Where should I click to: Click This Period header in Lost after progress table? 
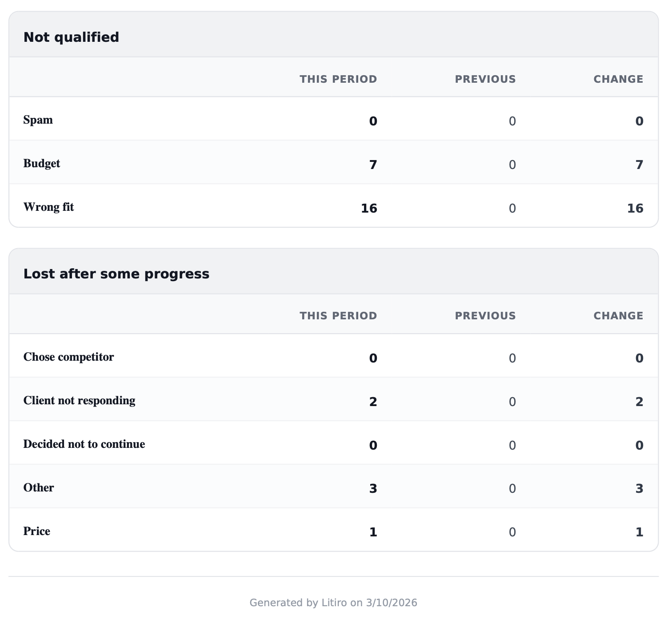(x=338, y=316)
